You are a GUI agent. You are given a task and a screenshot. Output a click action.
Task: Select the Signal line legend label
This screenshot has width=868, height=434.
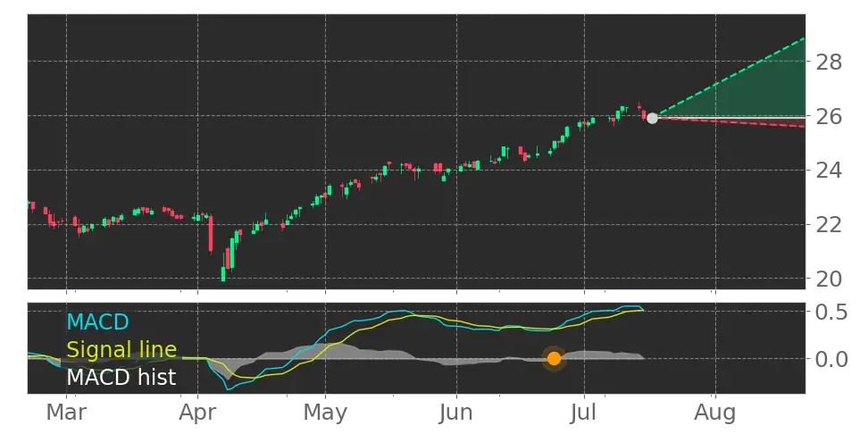pos(121,349)
